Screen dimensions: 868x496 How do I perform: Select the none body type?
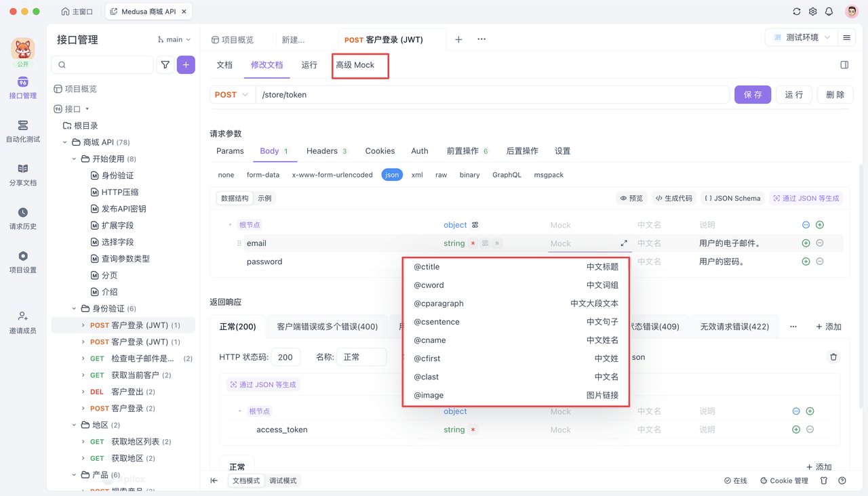point(226,175)
